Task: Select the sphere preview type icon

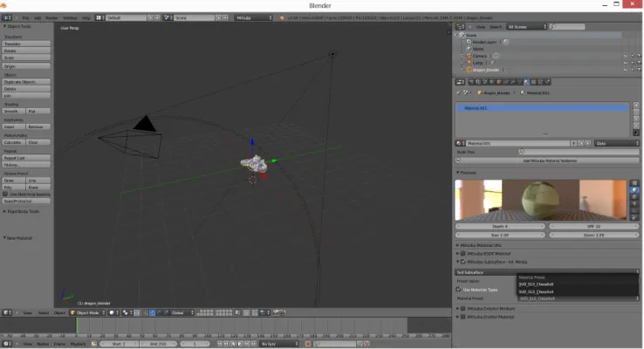Action: click(634, 190)
